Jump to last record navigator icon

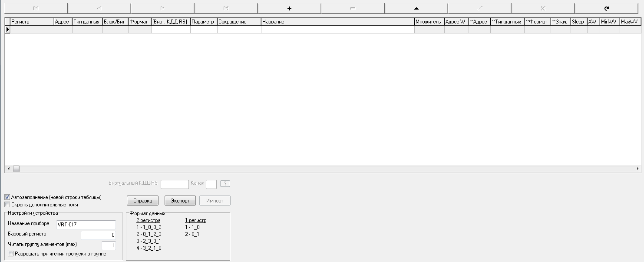[x=226, y=8]
